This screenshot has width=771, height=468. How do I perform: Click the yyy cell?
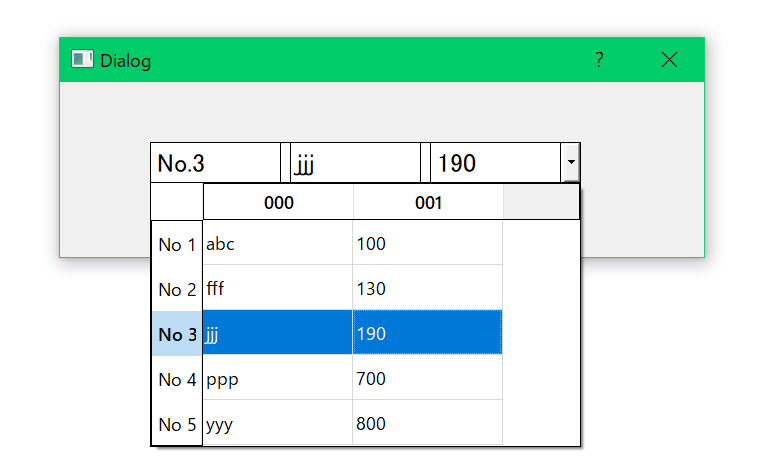pyautogui.click(x=278, y=422)
